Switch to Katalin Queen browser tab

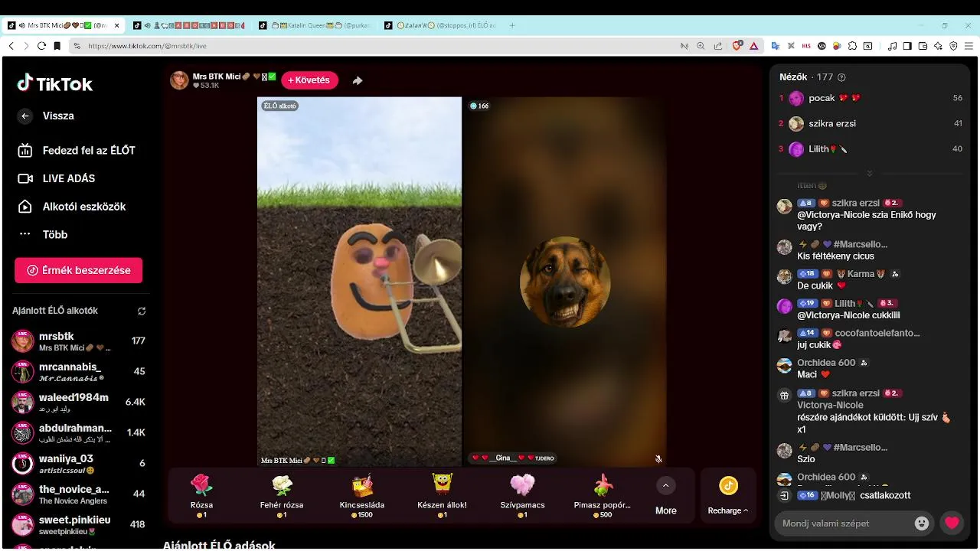[315, 25]
